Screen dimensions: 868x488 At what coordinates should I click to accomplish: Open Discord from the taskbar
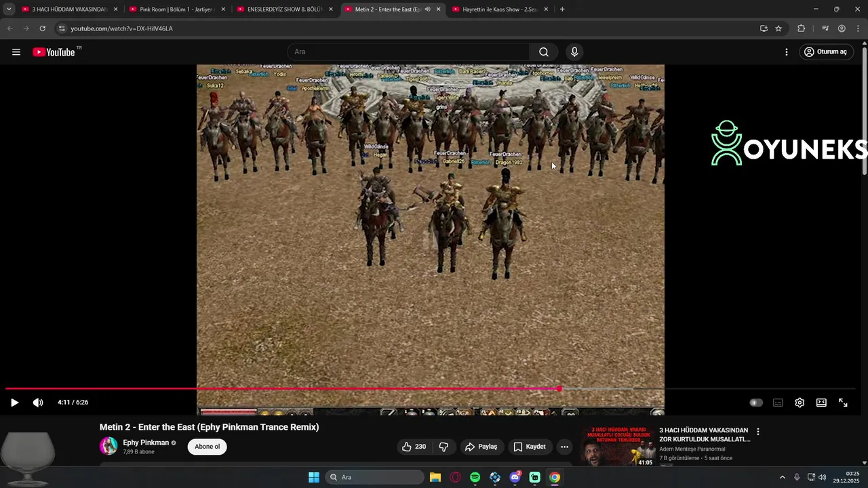515,477
